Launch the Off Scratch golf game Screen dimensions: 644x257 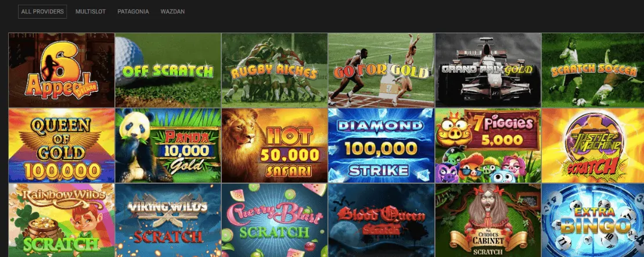tap(168, 70)
